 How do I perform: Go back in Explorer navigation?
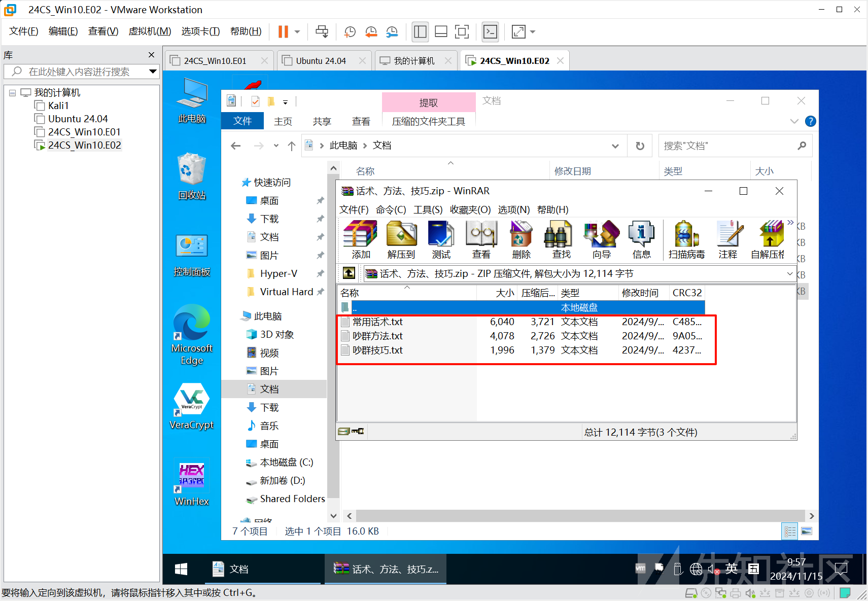pyautogui.click(x=235, y=146)
